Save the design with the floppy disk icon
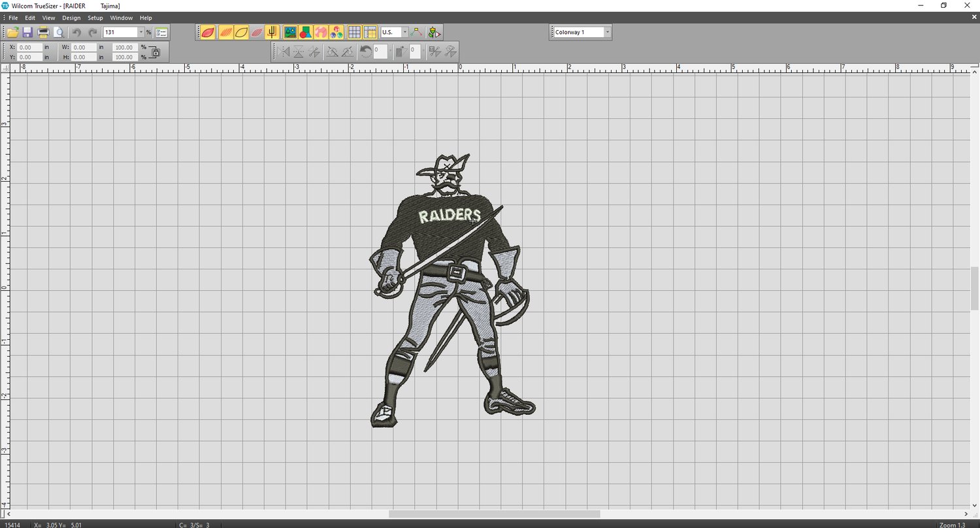 (x=27, y=32)
